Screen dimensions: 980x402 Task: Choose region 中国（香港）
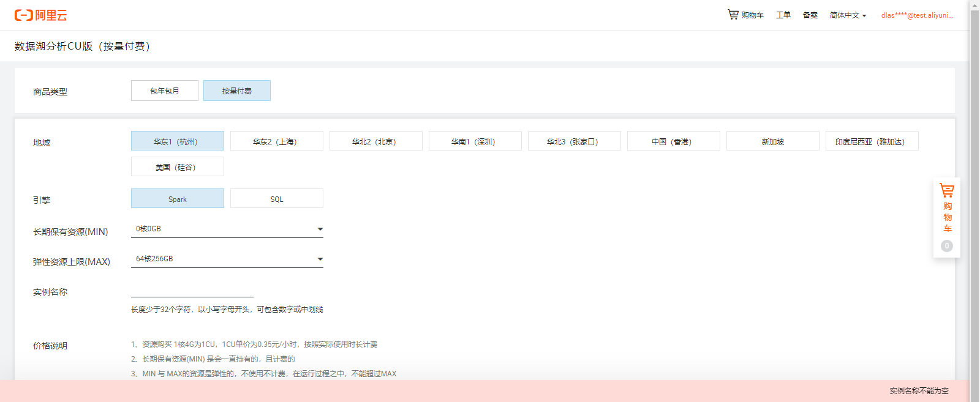[x=674, y=141]
